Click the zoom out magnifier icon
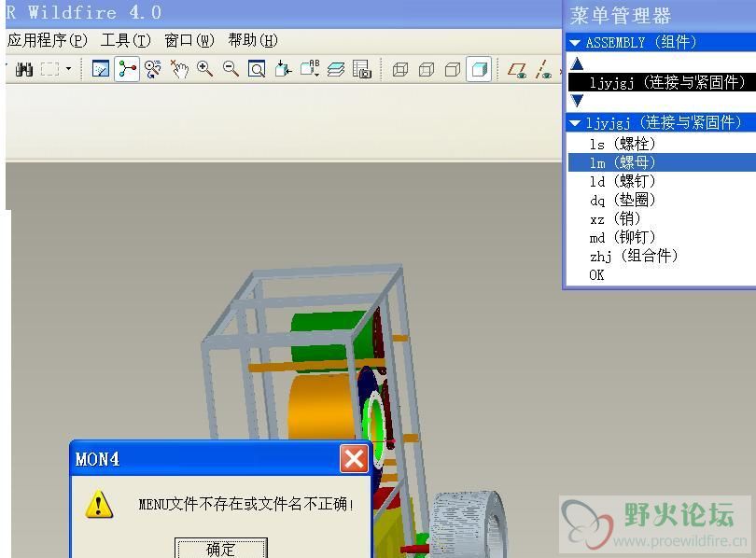756x558 pixels. pyautogui.click(x=231, y=69)
